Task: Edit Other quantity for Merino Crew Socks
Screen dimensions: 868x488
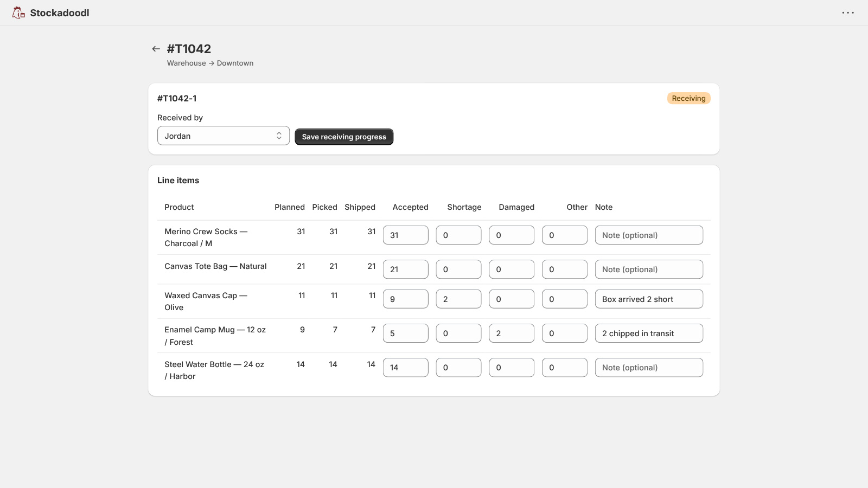Action: [x=565, y=235]
